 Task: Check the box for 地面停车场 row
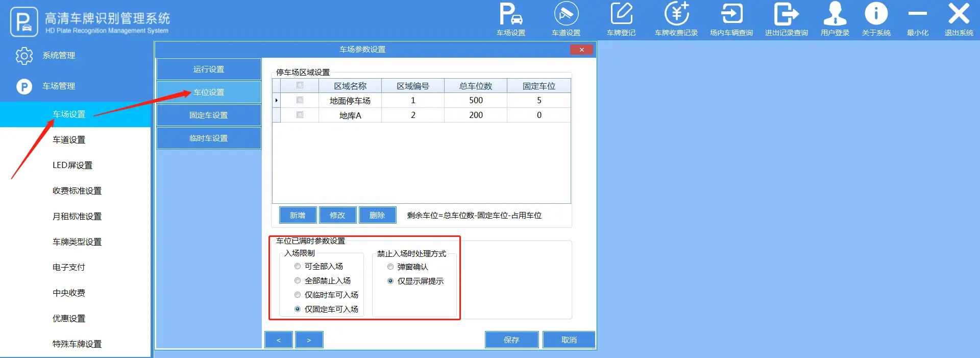tap(300, 100)
